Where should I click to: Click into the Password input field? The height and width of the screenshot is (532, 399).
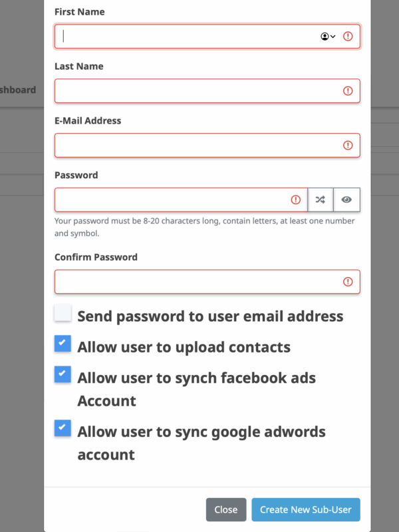[173, 199]
